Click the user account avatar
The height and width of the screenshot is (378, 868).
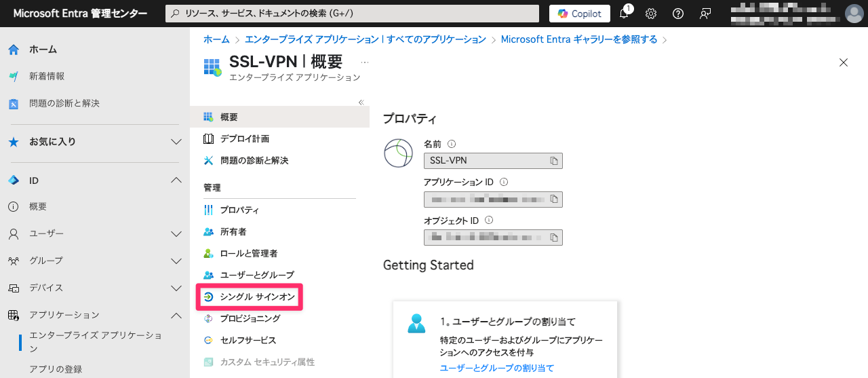pos(854,14)
